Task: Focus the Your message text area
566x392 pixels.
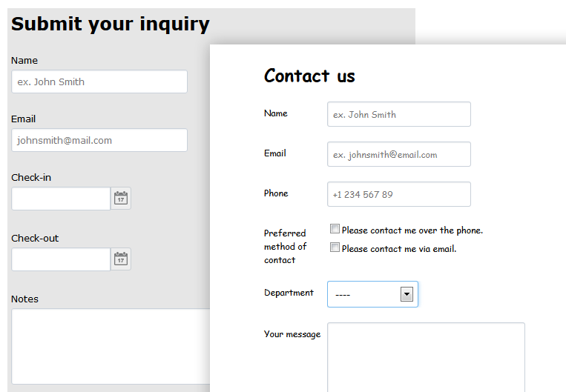Action: point(426,357)
